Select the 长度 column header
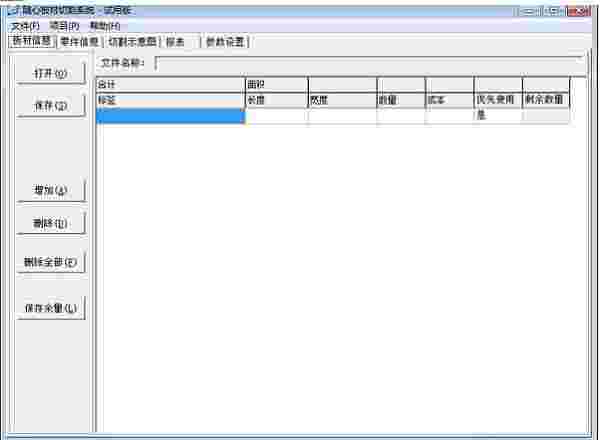 pos(276,100)
